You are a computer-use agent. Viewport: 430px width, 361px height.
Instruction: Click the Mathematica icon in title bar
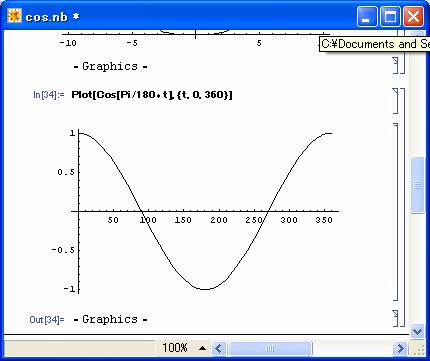coord(14,16)
